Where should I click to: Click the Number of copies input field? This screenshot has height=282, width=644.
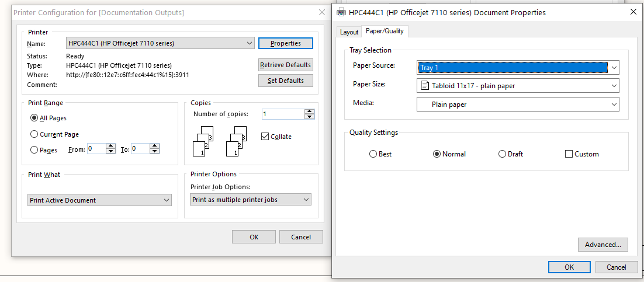pyautogui.click(x=283, y=114)
